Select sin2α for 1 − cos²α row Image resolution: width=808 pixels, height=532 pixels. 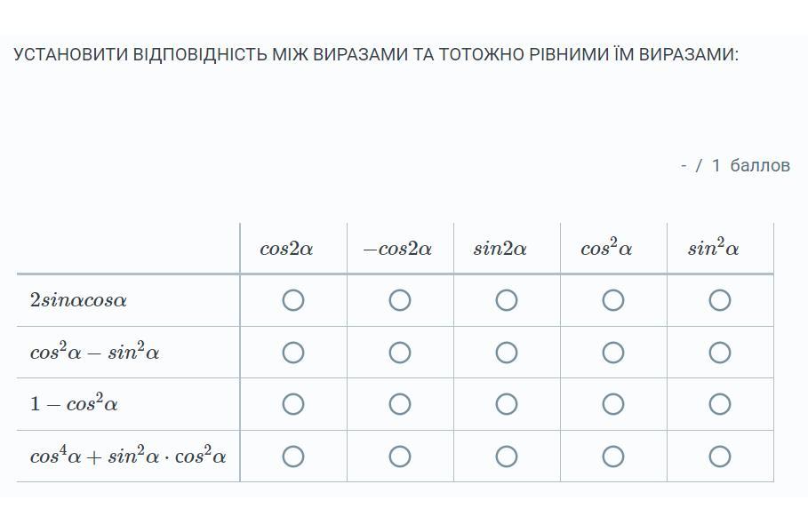coord(507,404)
